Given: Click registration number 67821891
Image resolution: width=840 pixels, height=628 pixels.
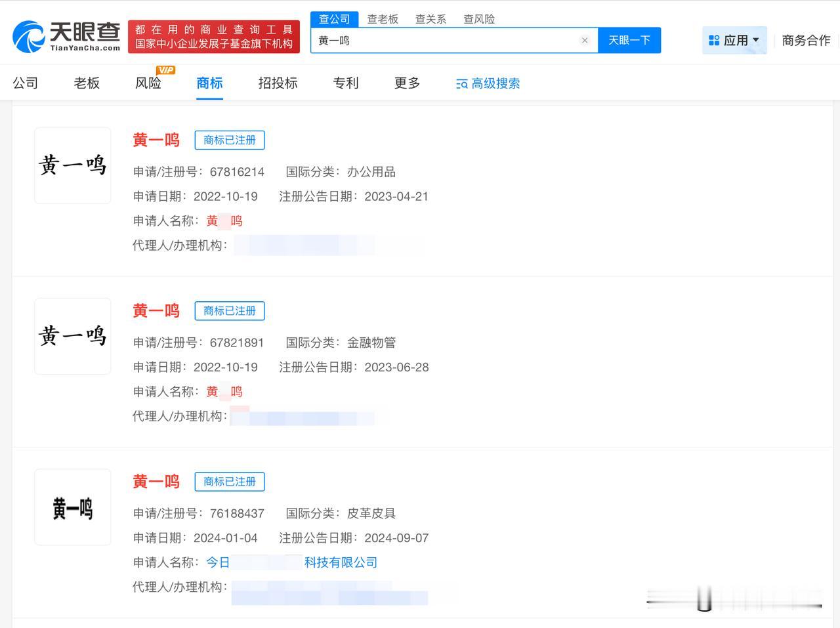Looking at the screenshot, I should (x=237, y=343).
